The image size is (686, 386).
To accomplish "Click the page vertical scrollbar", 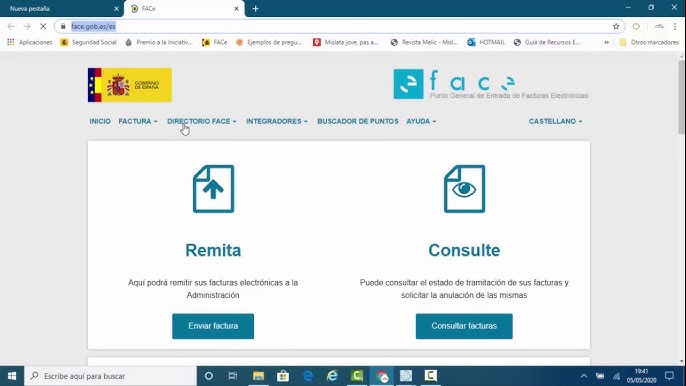I will point(682,98).
